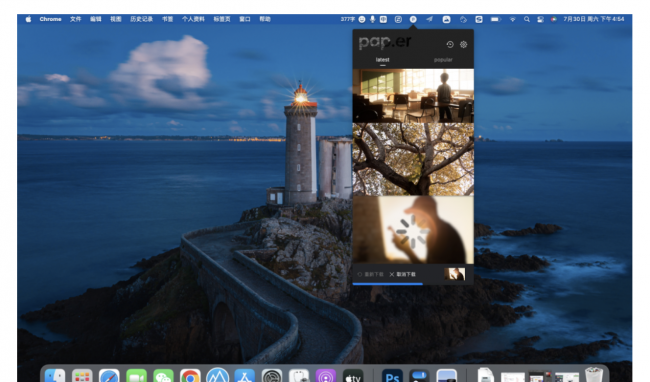Image resolution: width=650 pixels, height=382 pixels.
Task: Open the 帮助 menu
Action: 265,19
